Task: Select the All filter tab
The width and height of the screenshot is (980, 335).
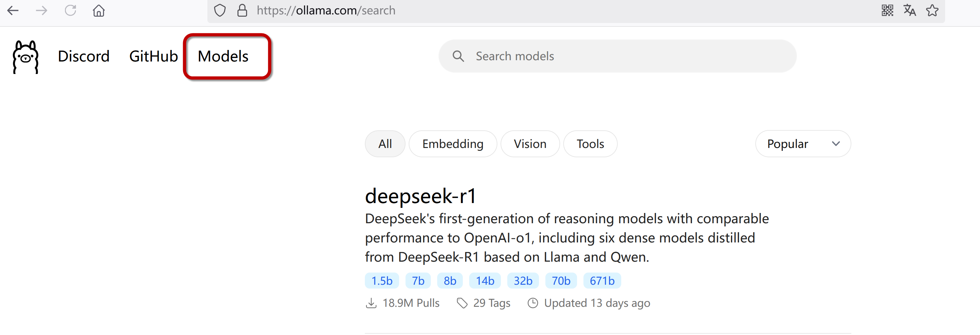Action: [385, 144]
